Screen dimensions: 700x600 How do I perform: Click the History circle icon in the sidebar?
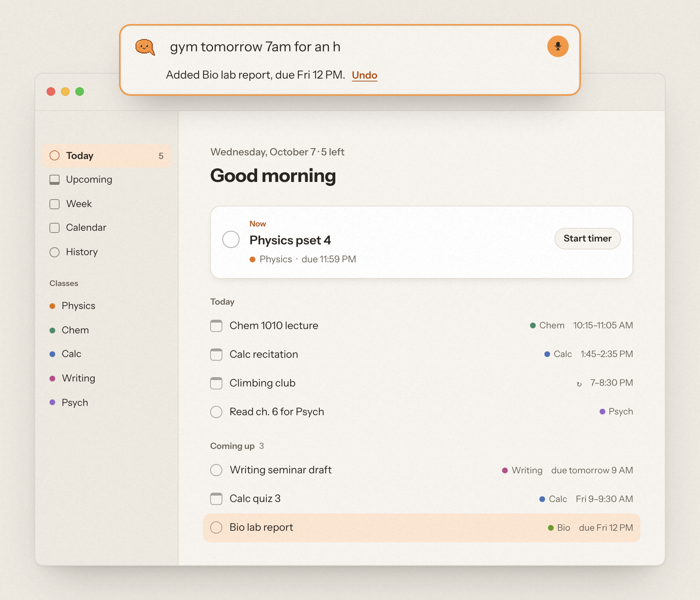tap(55, 252)
